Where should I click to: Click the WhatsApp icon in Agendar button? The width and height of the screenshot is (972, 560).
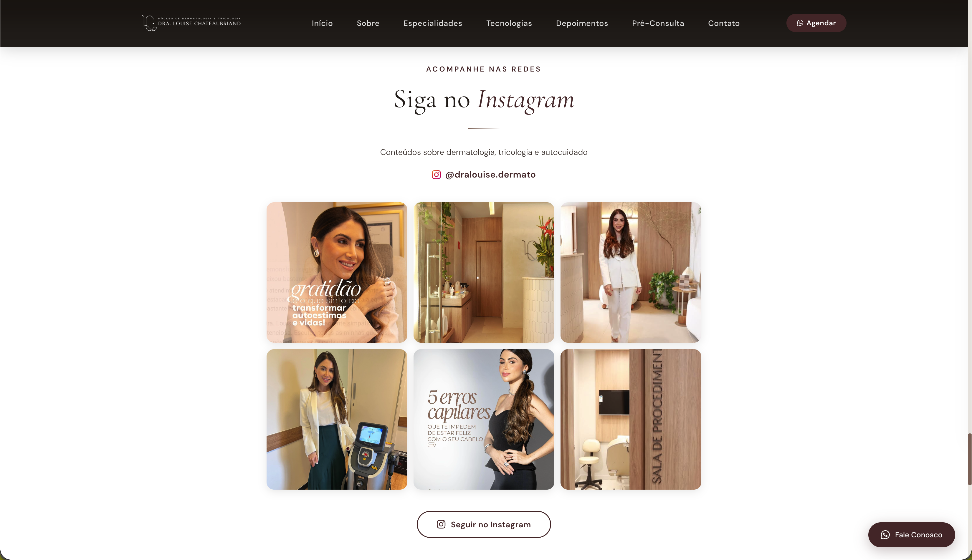click(x=800, y=23)
